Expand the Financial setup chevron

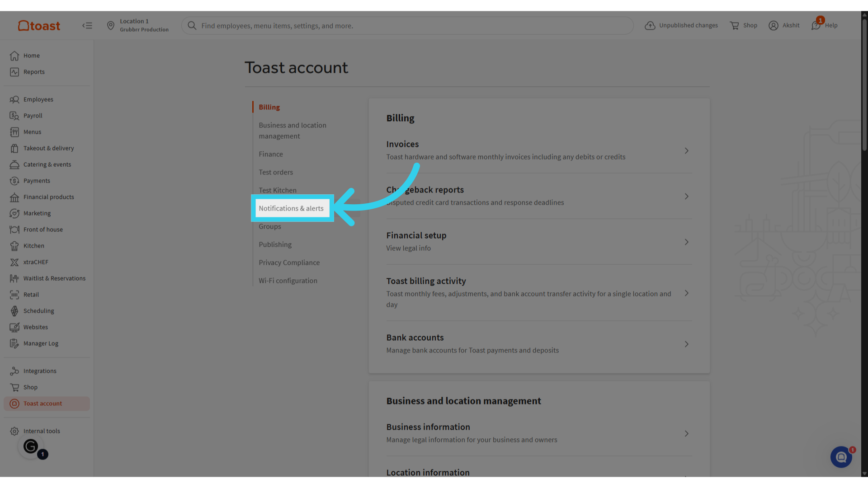(x=686, y=242)
